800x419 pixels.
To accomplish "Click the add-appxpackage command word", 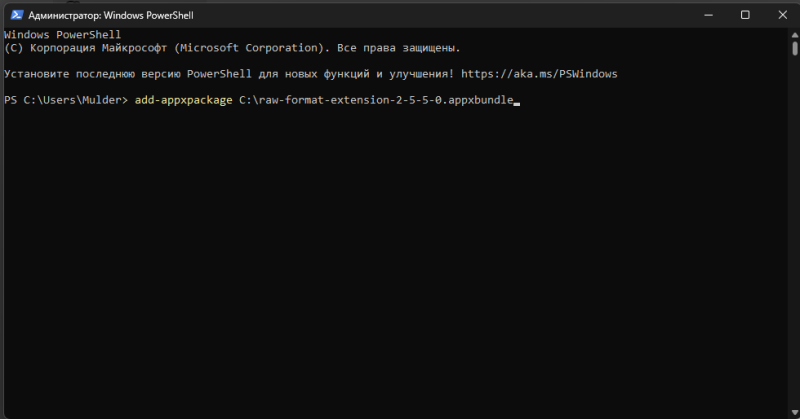I will coord(183,100).
